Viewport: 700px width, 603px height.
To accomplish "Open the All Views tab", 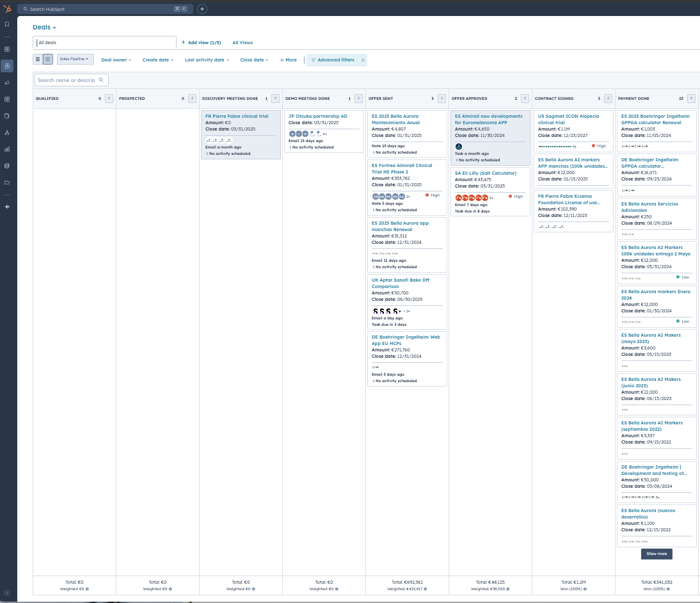I will pyautogui.click(x=243, y=42).
